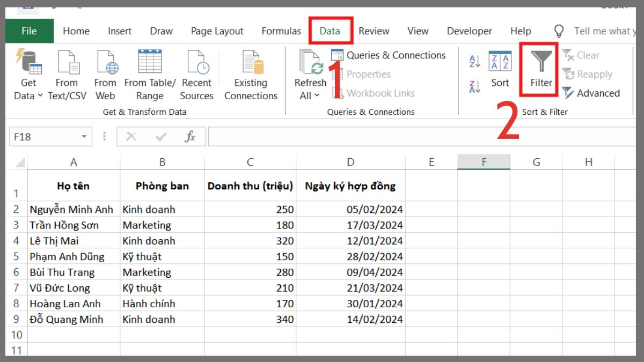644x362 pixels.
Task: Click the Insert Function fx button
Action: tap(189, 136)
